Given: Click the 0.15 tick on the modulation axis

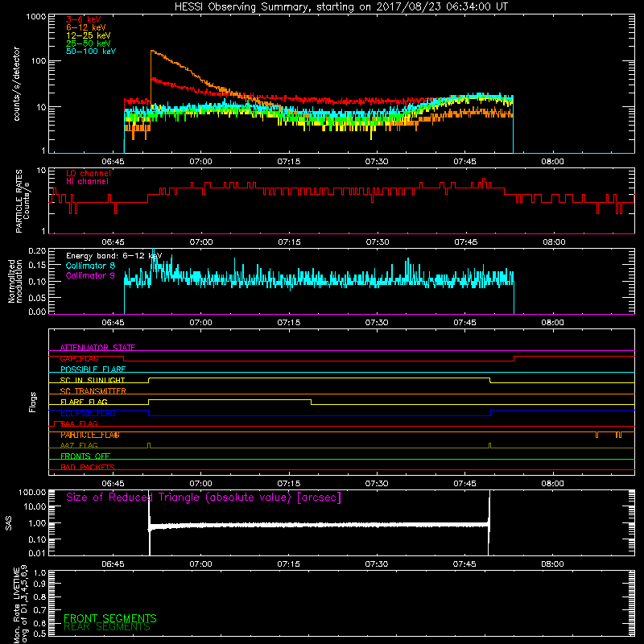Looking at the screenshot, I should (37, 266).
